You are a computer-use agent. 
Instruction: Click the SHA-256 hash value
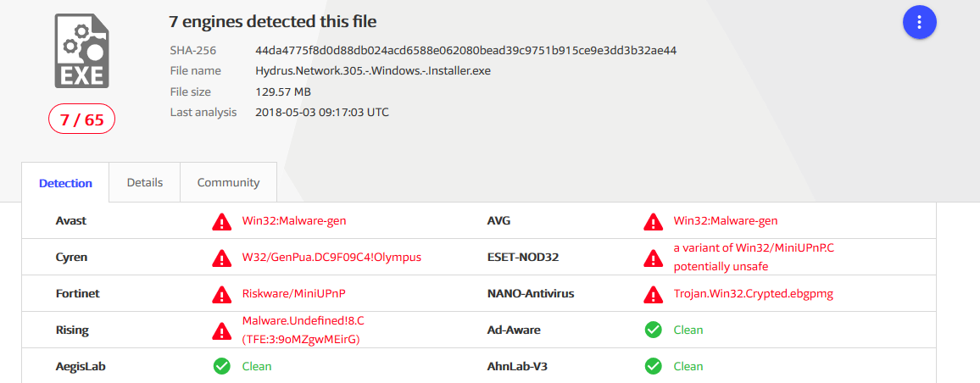coord(466,50)
